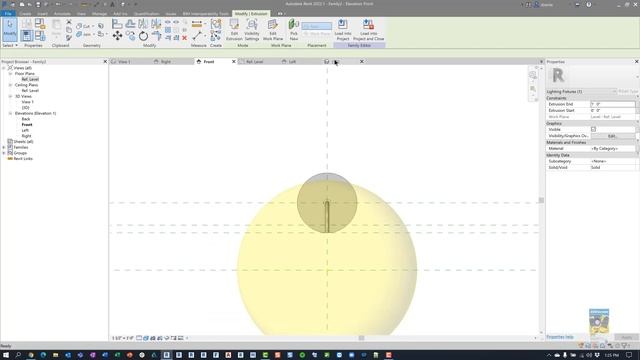Click the Cut to clipboard scissors icon
This screenshot has height=360, width=640.
click(69, 22)
